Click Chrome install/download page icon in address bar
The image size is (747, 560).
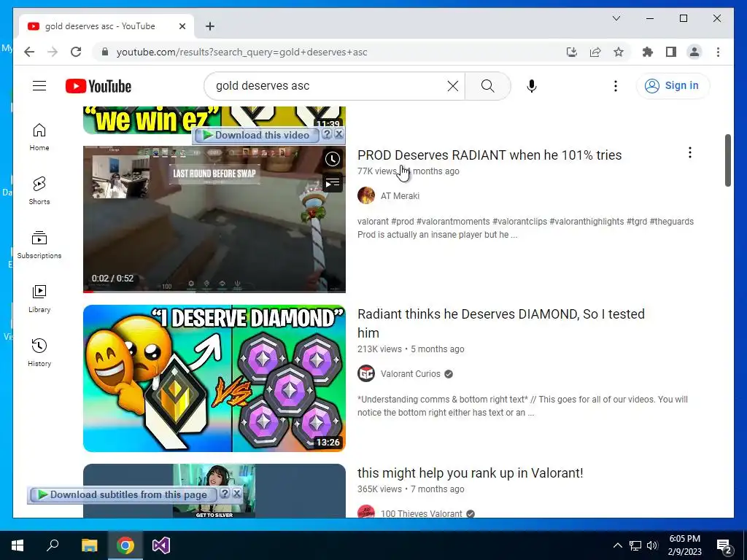pyautogui.click(x=572, y=52)
